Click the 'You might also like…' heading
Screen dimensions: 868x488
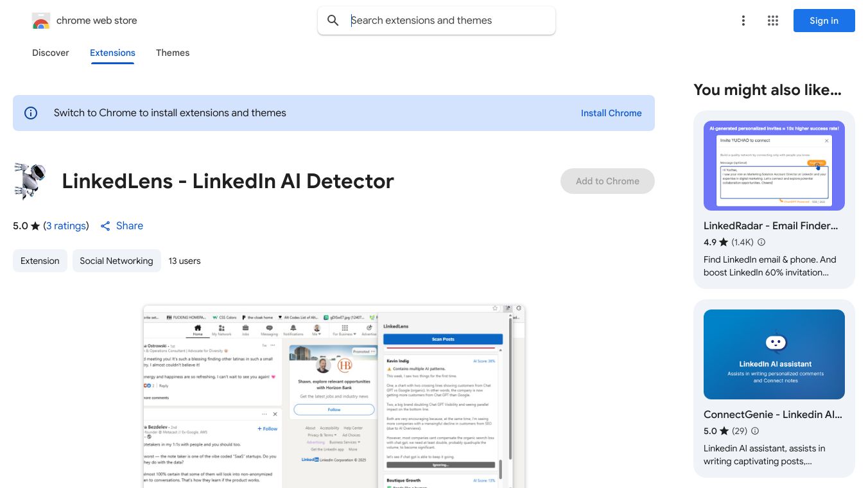(x=767, y=90)
